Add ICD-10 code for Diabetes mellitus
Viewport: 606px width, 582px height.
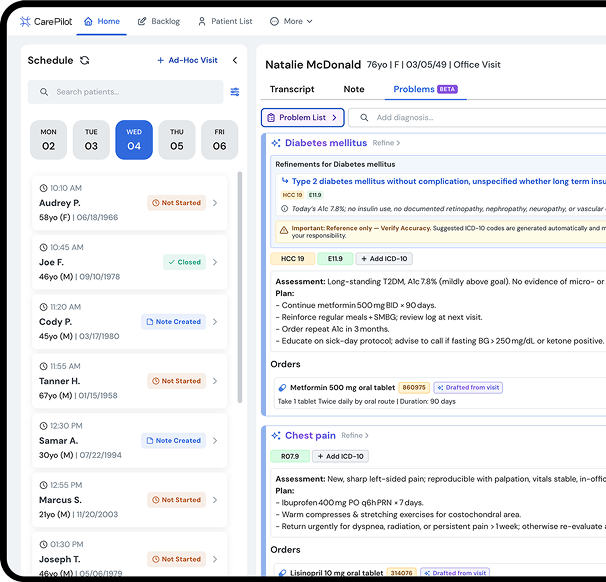point(384,259)
